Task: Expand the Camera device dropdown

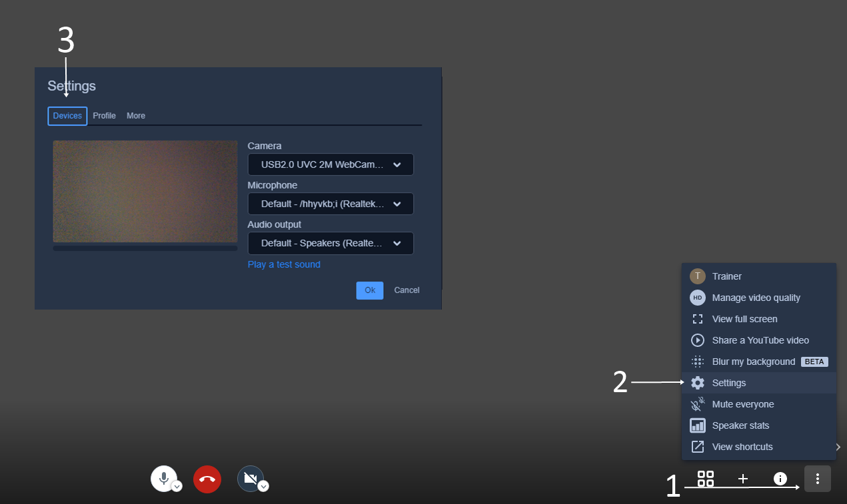Action: [331, 164]
